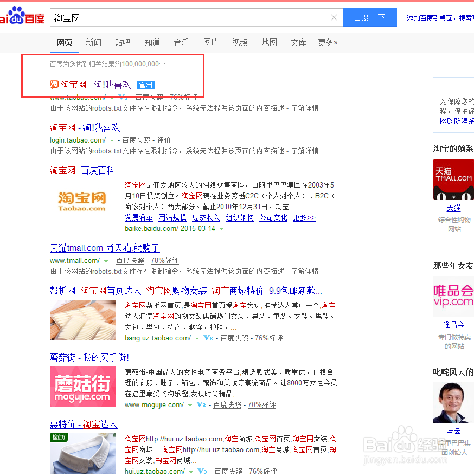Clear the search box with the X icon
The width and height of the screenshot is (474, 476).
[334, 17]
